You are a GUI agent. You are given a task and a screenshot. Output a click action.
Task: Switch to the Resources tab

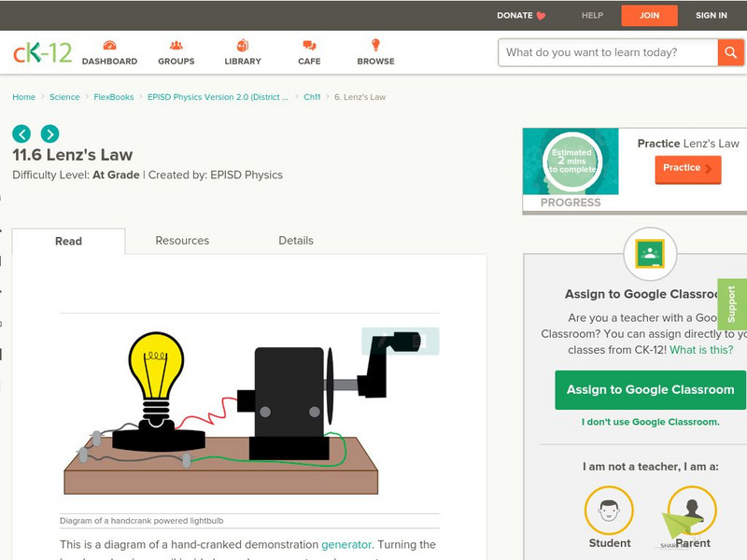pos(182,241)
